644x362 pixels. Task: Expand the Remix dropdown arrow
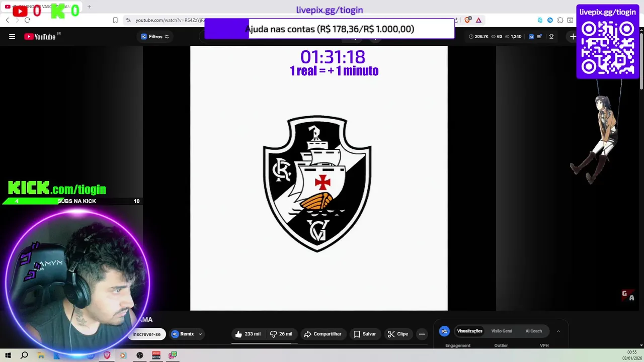tap(200, 334)
